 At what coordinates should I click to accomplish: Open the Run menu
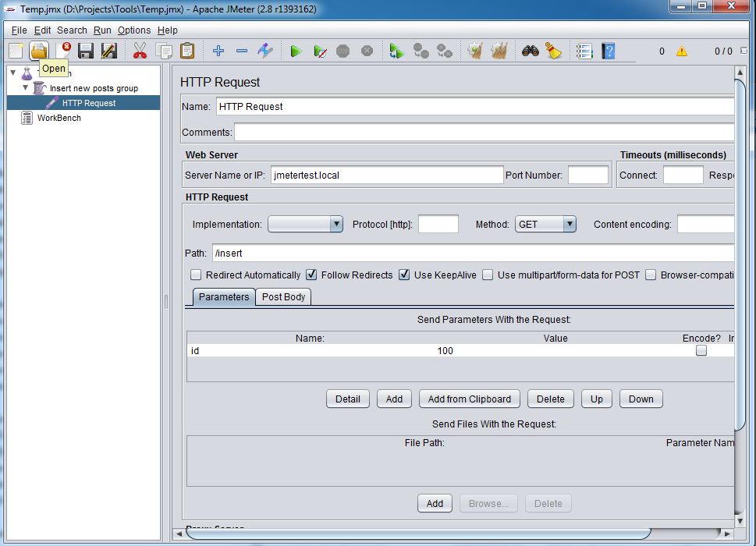click(x=102, y=30)
